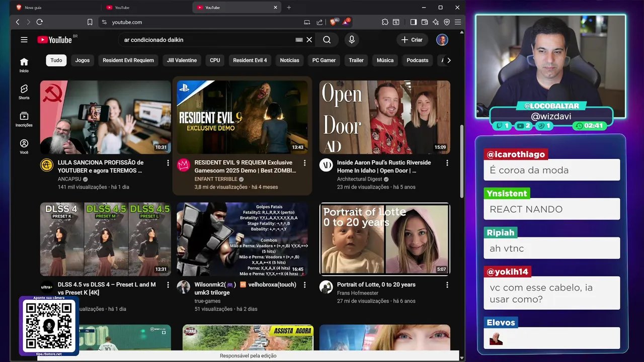Open Inscrições from the sidebar
Viewport: 644px width, 362px height.
click(24, 119)
